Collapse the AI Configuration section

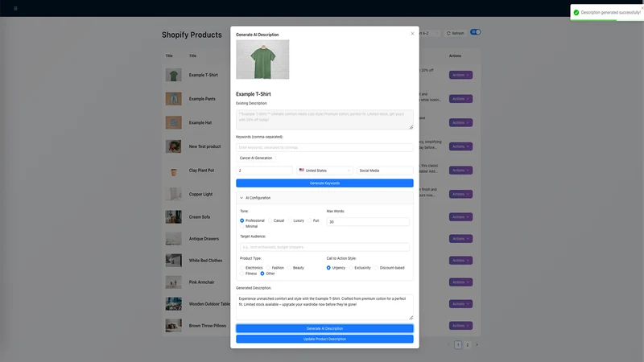[x=324, y=198]
